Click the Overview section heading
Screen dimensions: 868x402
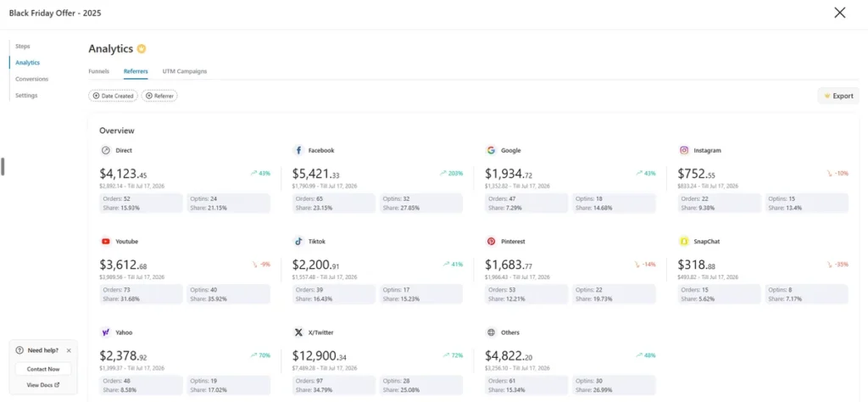(117, 131)
